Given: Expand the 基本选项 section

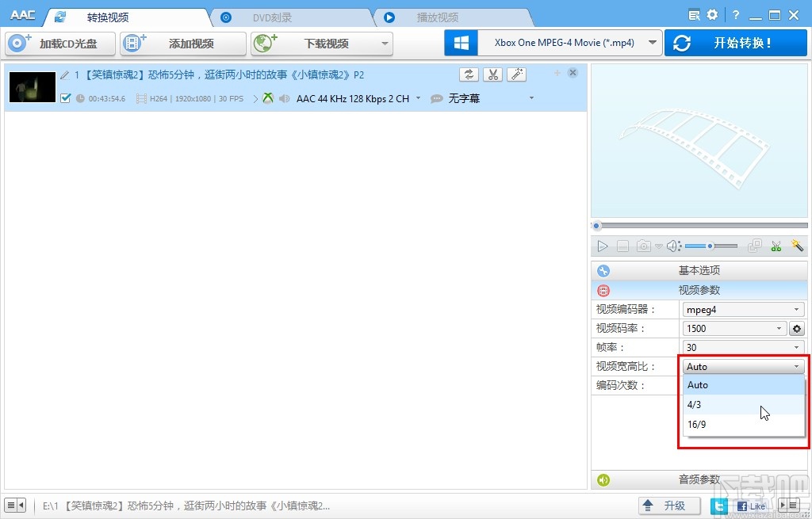Looking at the screenshot, I should tap(699, 271).
